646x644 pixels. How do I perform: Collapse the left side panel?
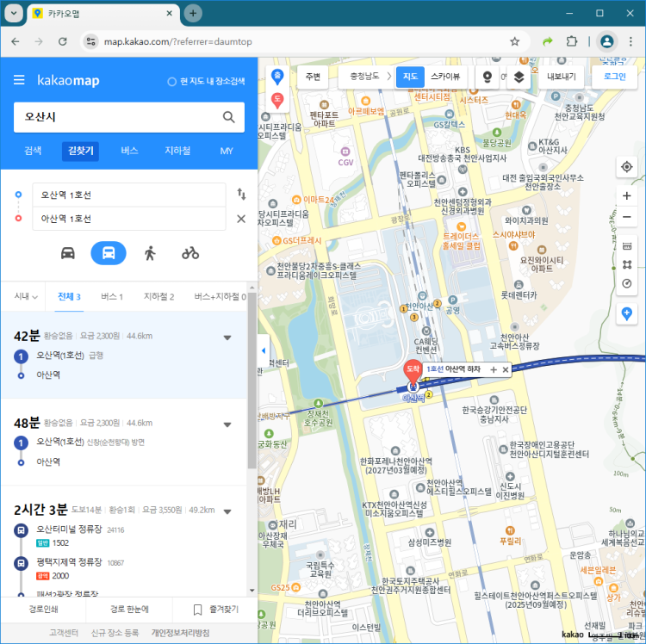click(264, 350)
